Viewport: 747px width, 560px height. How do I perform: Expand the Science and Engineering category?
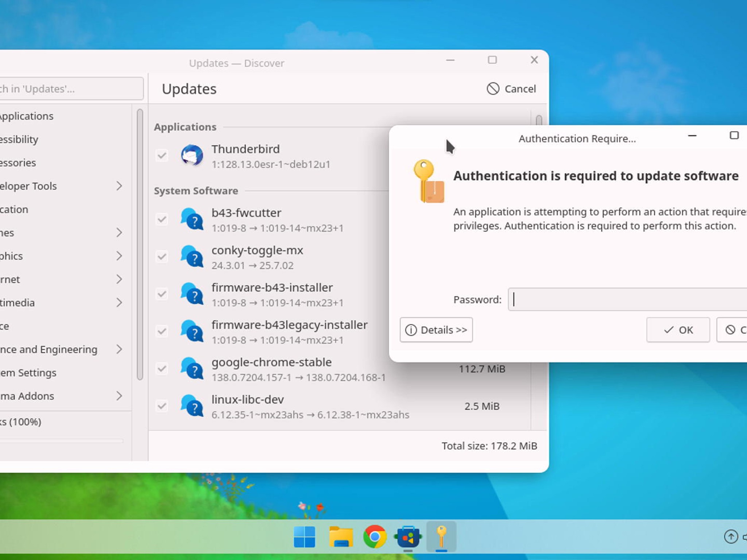point(120,349)
